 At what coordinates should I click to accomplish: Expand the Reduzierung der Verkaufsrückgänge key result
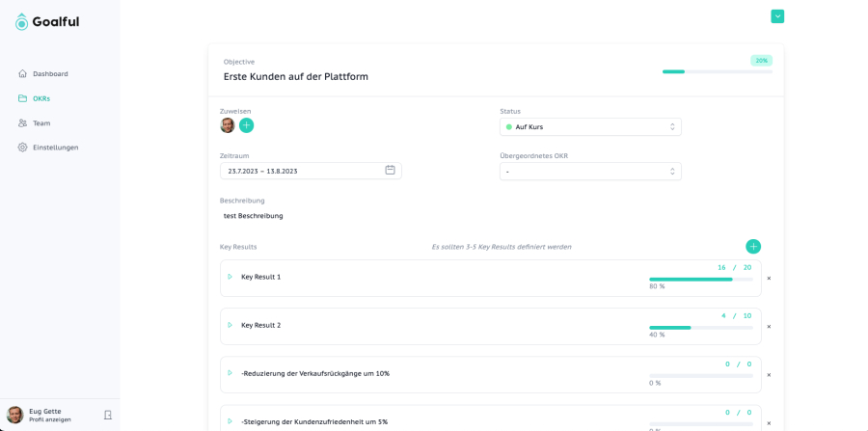pyautogui.click(x=230, y=373)
